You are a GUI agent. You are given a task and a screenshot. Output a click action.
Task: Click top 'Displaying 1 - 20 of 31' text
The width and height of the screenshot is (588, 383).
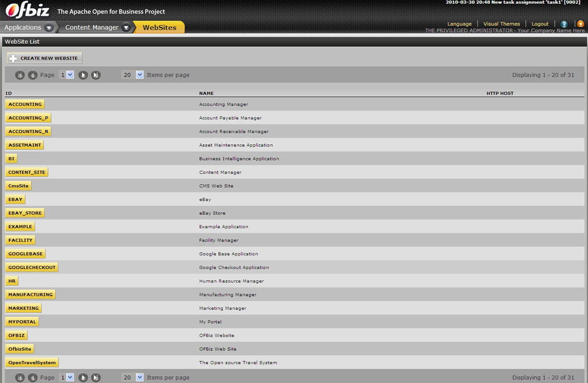543,75
